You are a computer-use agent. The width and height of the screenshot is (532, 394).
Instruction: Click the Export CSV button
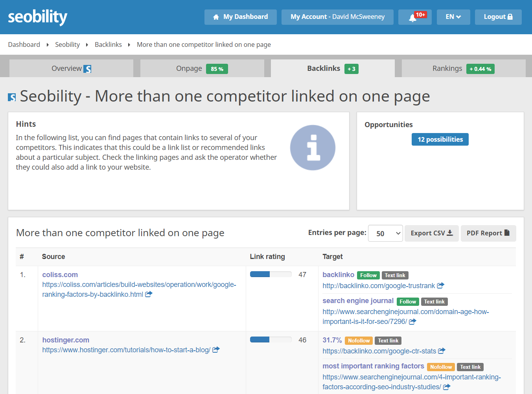tap(431, 233)
